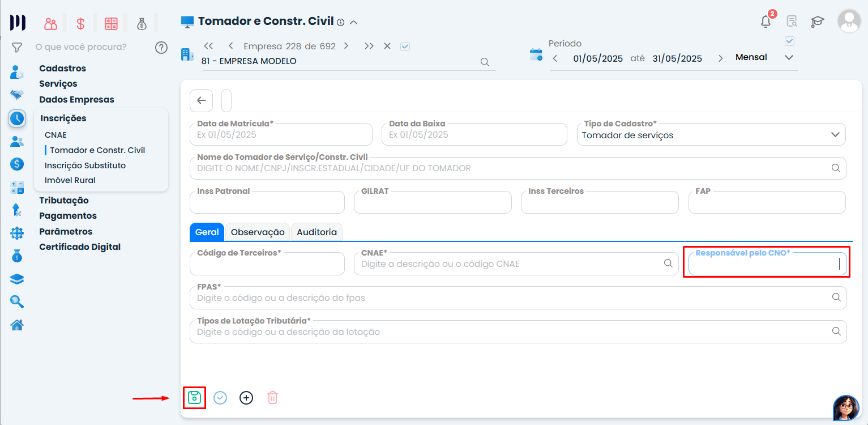Viewport: 868px width, 425px height.
Task: Open the virtual assistant avatar
Action: pos(846,407)
